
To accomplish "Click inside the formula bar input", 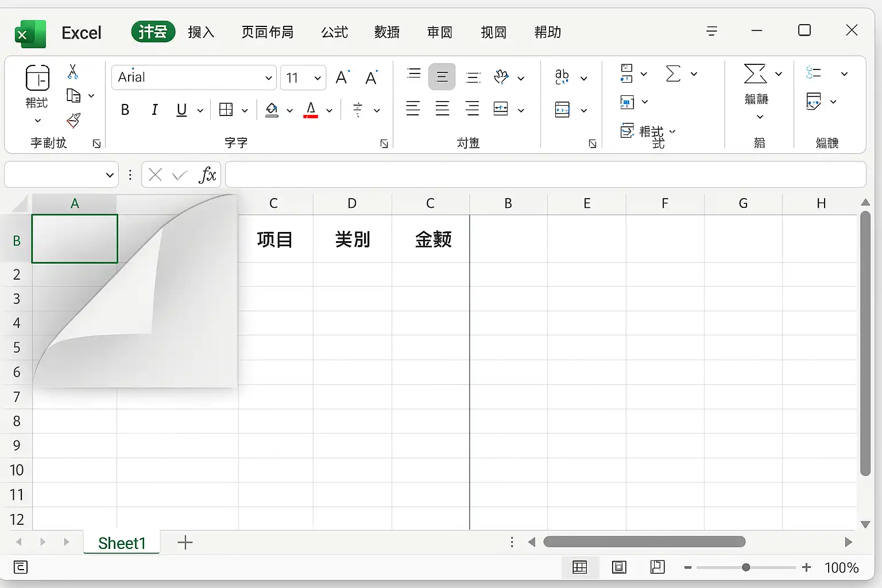I will tap(544, 175).
